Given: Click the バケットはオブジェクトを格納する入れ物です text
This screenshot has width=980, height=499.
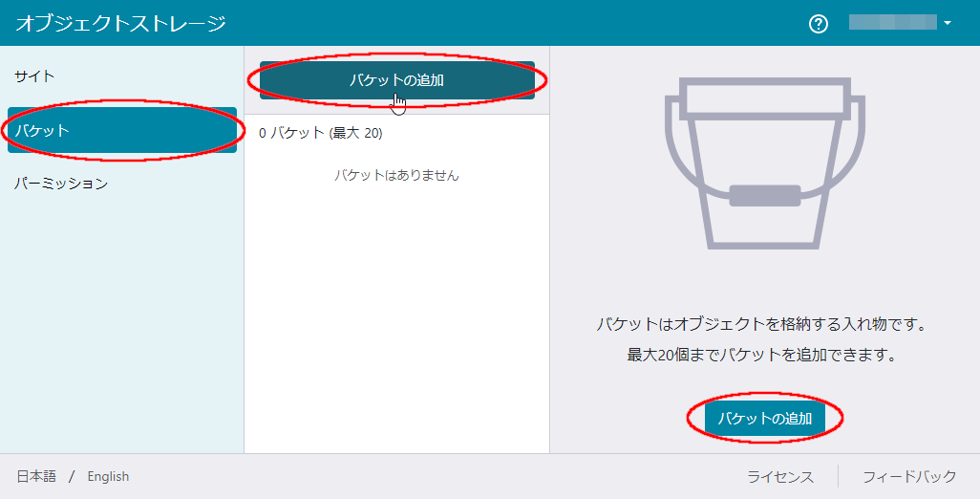Looking at the screenshot, I should click(762, 324).
